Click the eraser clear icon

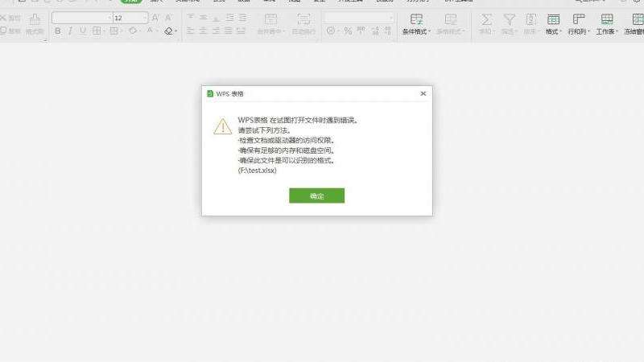click(x=168, y=31)
